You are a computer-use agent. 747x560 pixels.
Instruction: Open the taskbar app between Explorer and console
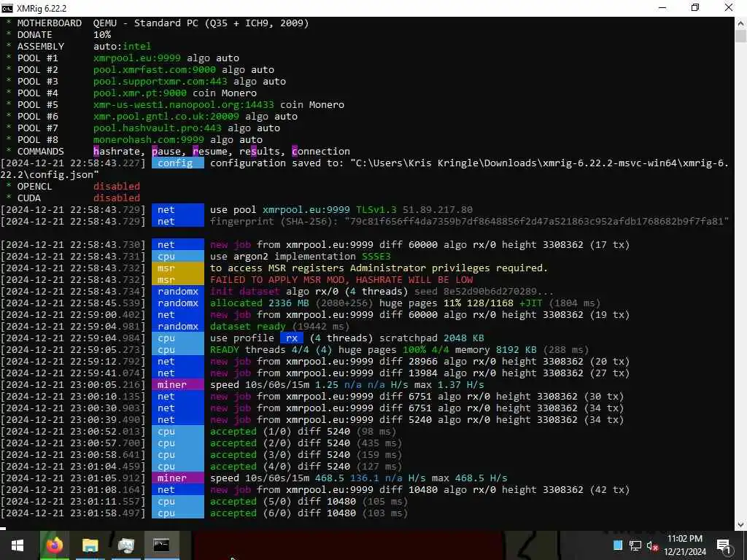coord(125,545)
